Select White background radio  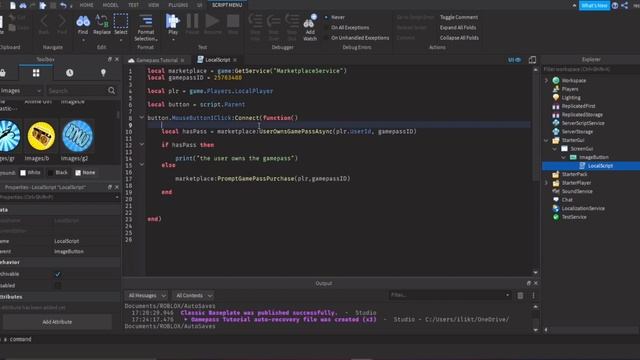pyautogui.click(x=23, y=173)
